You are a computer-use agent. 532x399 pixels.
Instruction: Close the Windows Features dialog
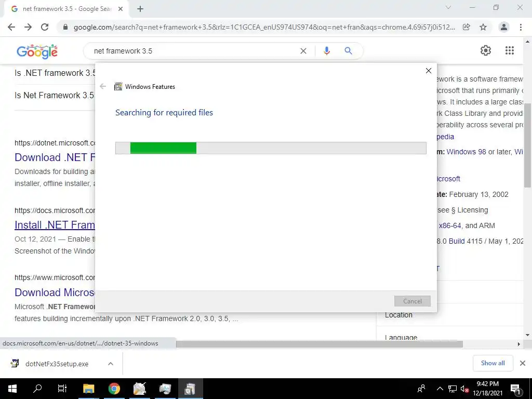tap(429, 71)
